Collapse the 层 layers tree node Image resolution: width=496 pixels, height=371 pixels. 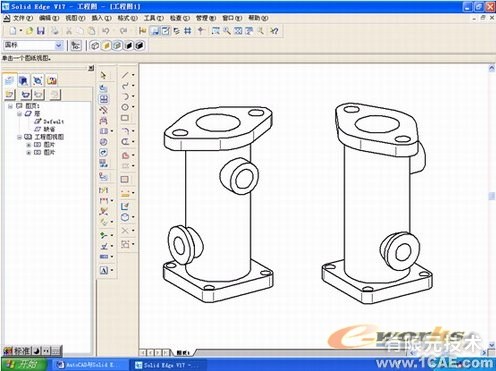point(19,114)
